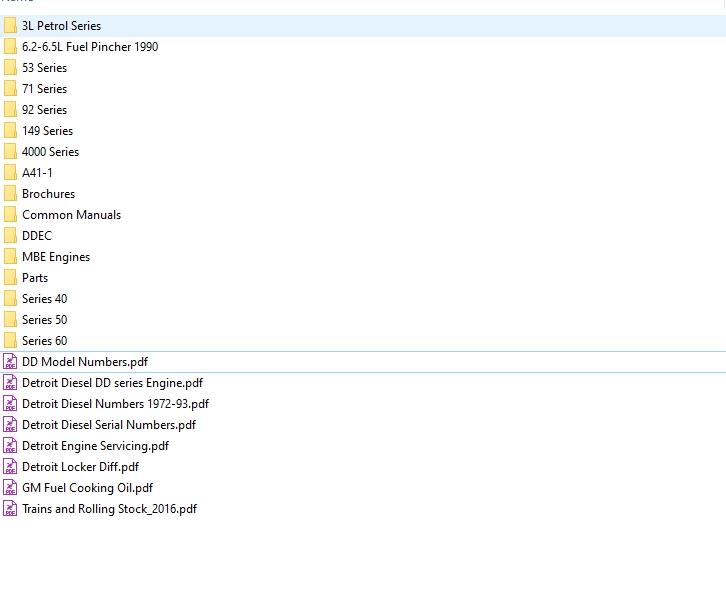The width and height of the screenshot is (726, 614).
Task: Select the '92 Series' folder name
Action: pos(44,110)
